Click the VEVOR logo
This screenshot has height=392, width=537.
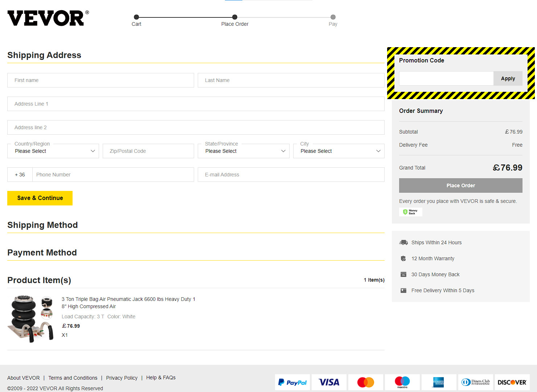point(48,18)
